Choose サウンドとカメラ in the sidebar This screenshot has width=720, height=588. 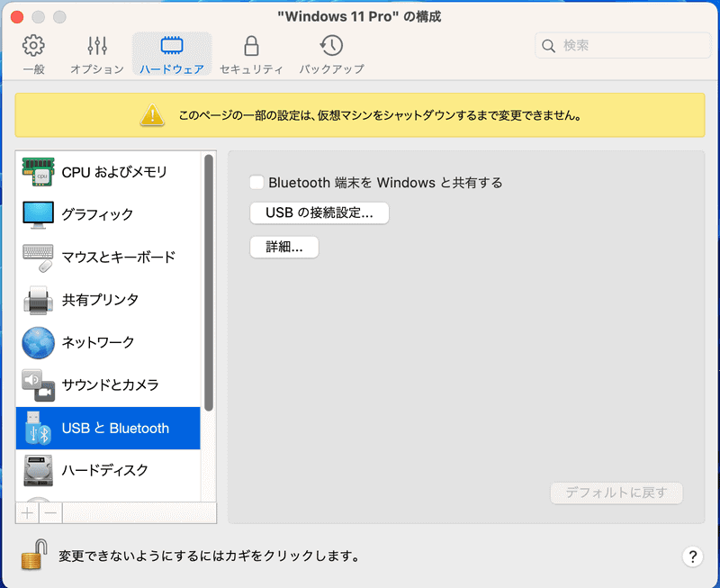108,385
